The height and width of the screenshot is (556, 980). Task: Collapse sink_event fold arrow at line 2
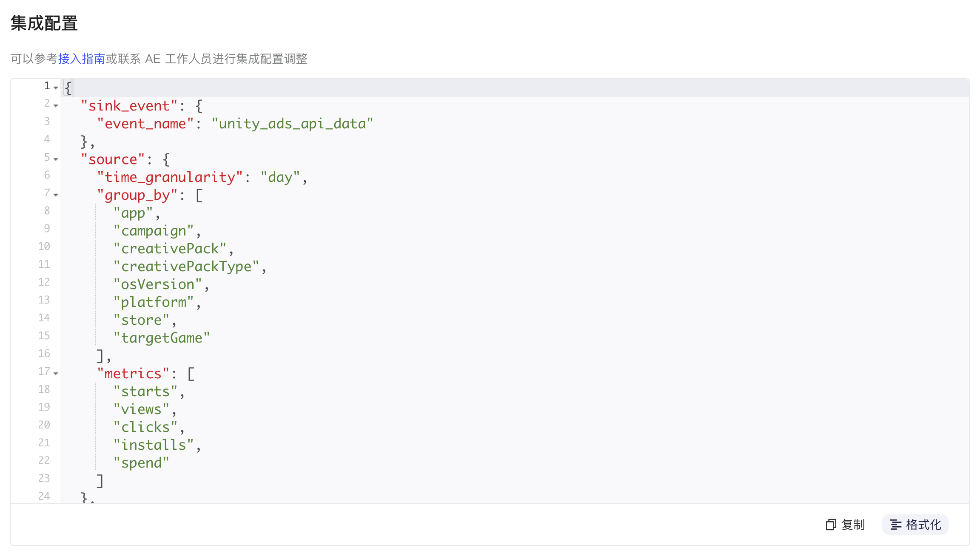click(56, 106)
